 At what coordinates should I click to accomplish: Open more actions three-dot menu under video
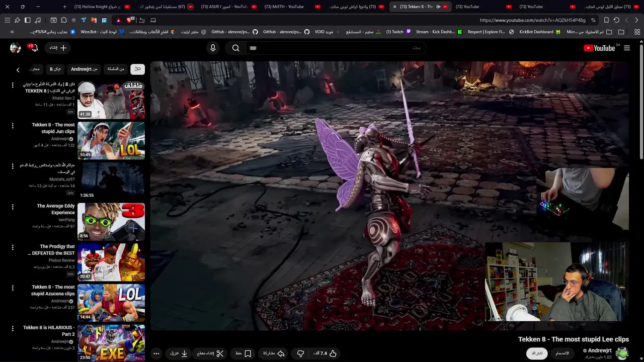coord(156,353)
